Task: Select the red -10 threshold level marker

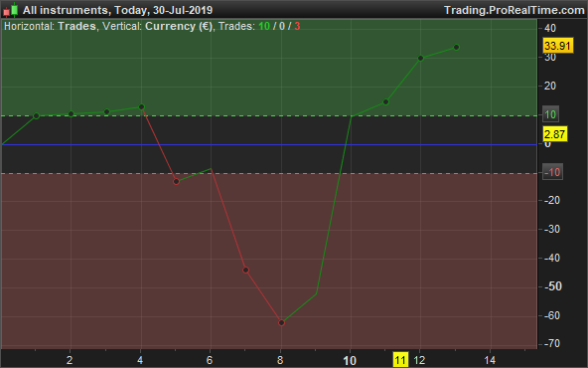Action: (552, 172)
